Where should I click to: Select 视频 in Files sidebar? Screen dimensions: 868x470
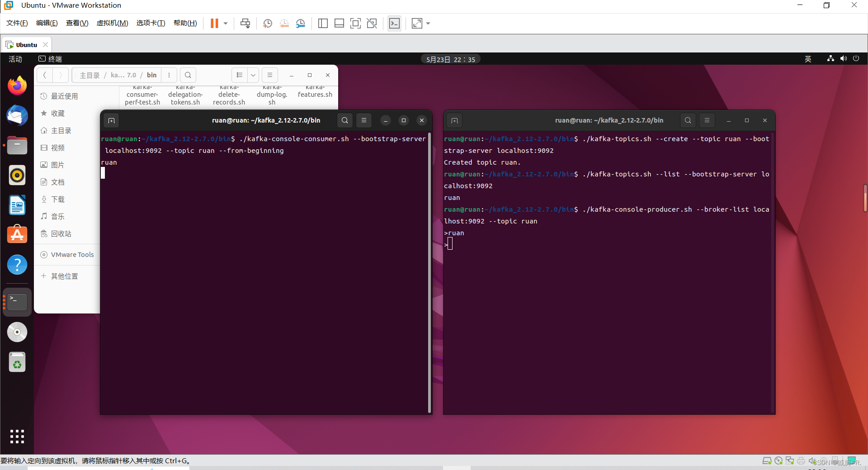[58, 147]
